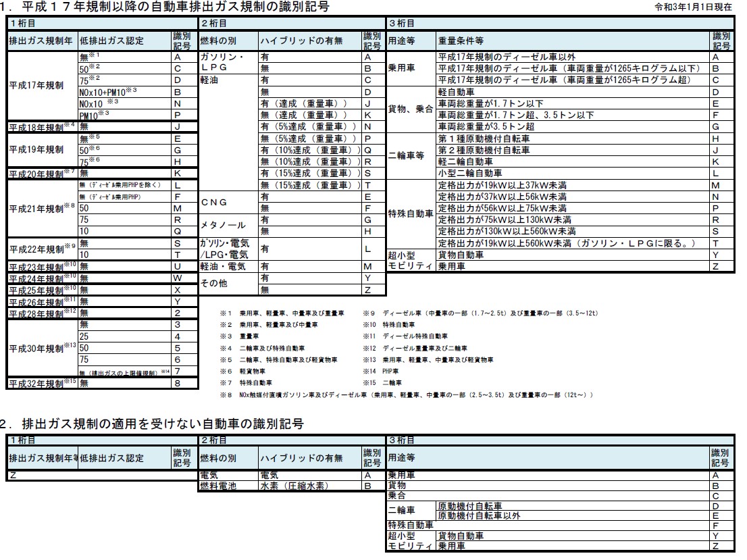Select the '平成20年規制' row label
The image size is (747, 560).
coord(42,174)
